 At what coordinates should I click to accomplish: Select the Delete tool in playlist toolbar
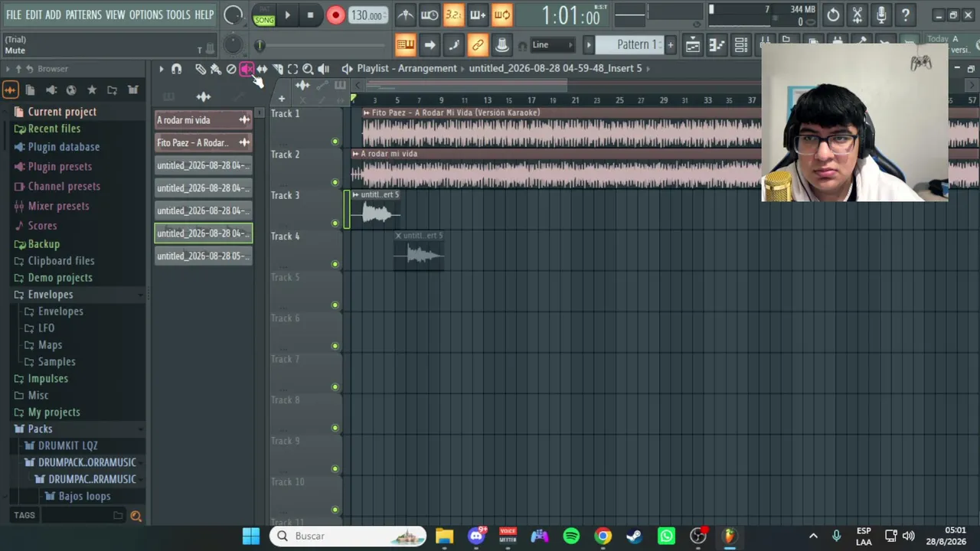coord(231,69)
